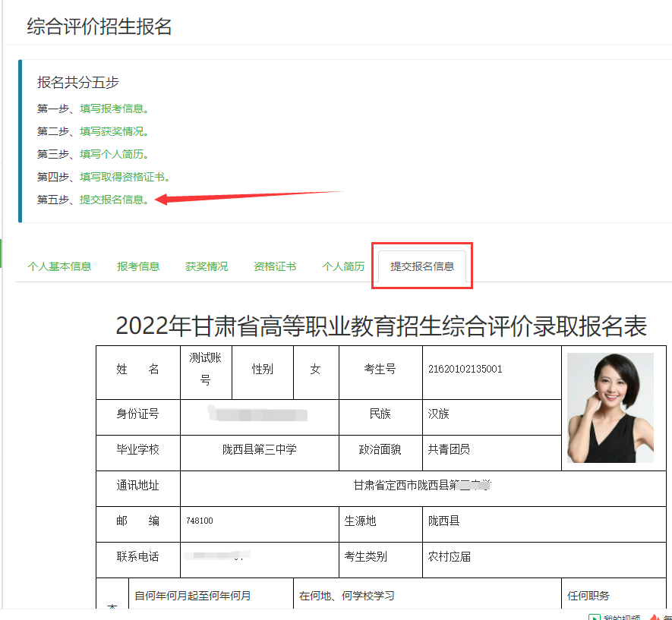
Task: Click the 政治面貌 value 共青团员
Action: coord(449,449)
